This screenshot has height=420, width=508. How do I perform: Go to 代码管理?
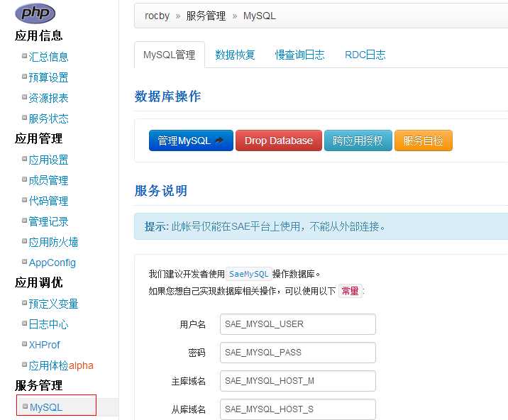pyautogui.click(x=48, y=201)
